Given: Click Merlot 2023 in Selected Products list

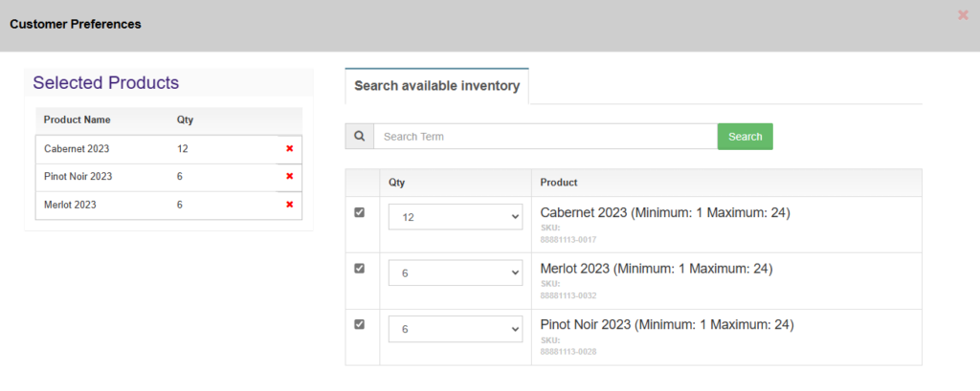Looking at the screenshot, I should coord(70,205).
